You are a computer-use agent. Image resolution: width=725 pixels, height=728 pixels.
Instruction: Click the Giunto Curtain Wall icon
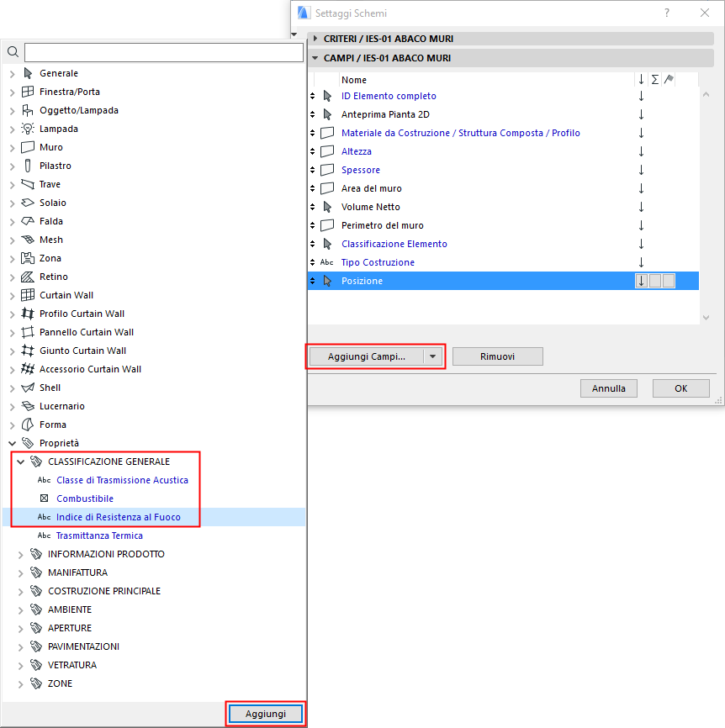click(28, 351)
